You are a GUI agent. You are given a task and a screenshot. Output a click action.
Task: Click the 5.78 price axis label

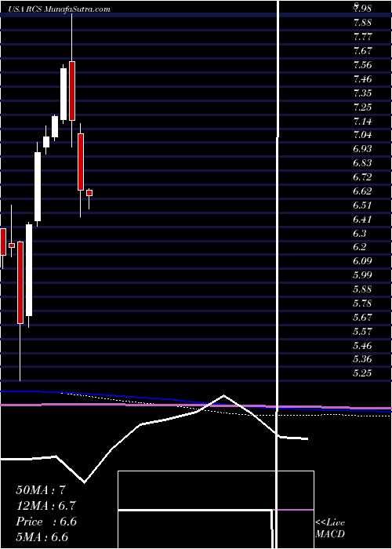coord(362,304)
